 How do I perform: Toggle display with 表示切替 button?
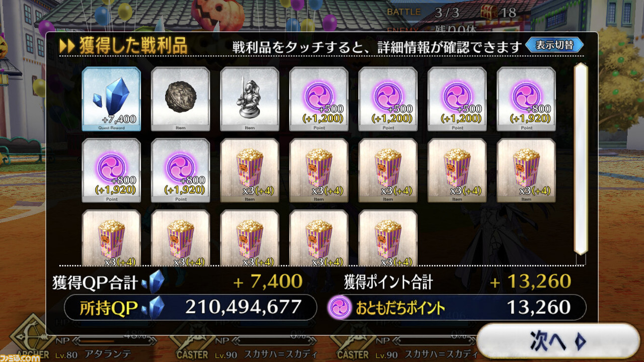(x=554, y=45)
